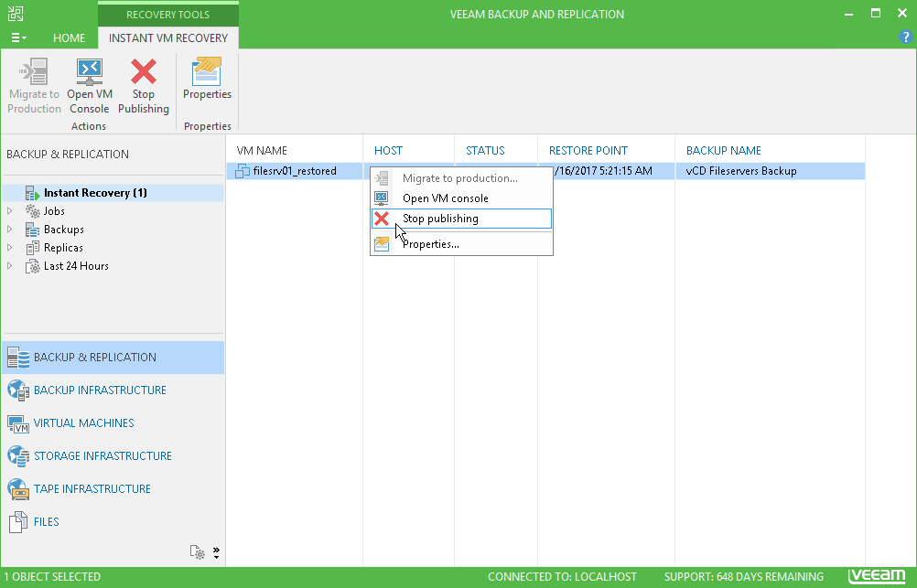Screen dimensions: 917x588
Task: Switch to the HOME tab
Action: point(69,38)
